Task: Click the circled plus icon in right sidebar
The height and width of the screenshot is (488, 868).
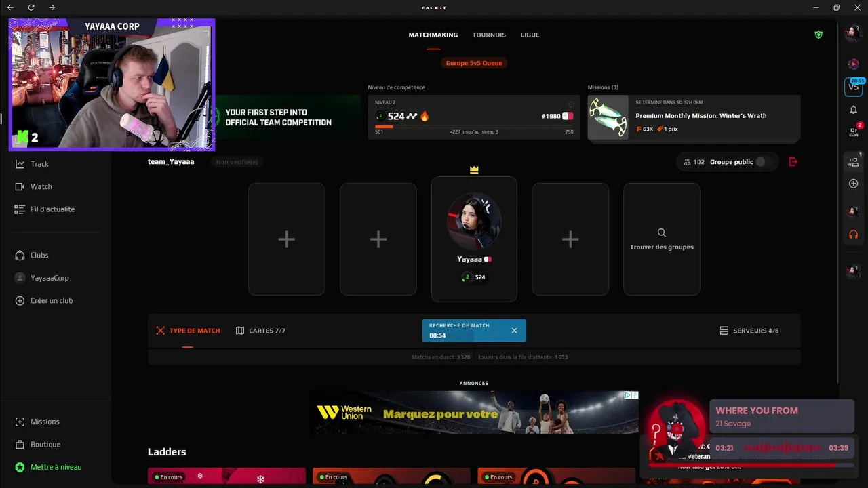Action: (854, 184)
